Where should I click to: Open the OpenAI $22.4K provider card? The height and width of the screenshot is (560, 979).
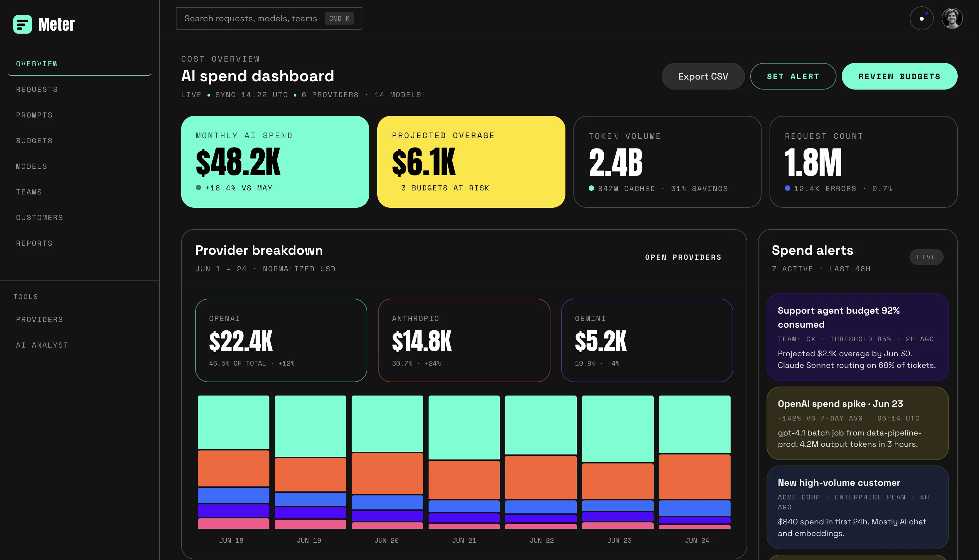coord(281,340)
